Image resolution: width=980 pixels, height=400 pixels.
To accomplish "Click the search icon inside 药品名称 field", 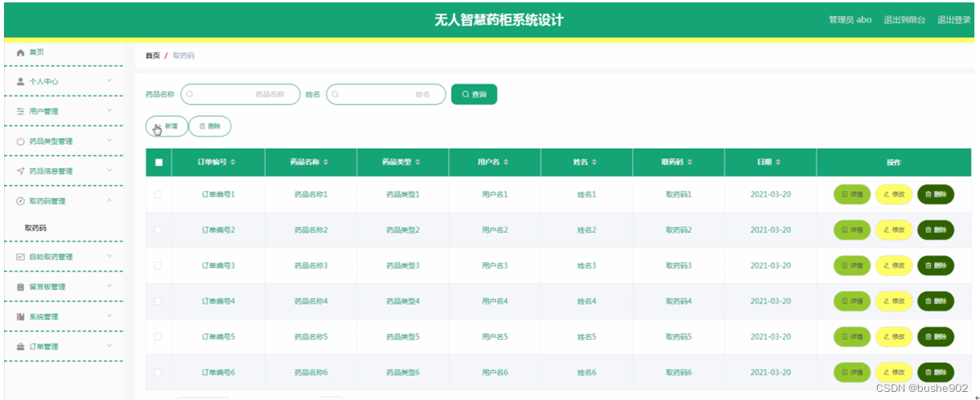I will 190,94.
